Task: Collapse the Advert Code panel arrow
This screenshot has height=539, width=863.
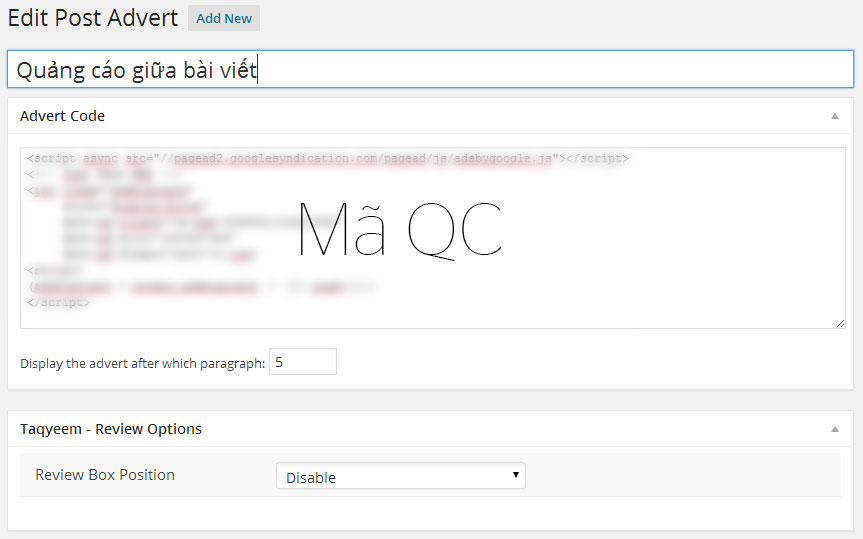Action: [835, 116]
